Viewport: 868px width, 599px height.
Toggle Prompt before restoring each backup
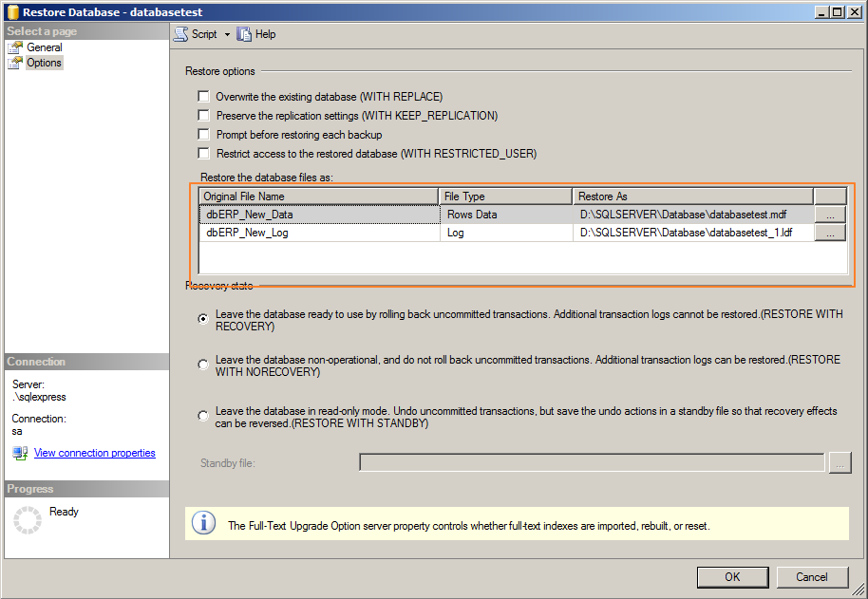(x=203, y=135)
